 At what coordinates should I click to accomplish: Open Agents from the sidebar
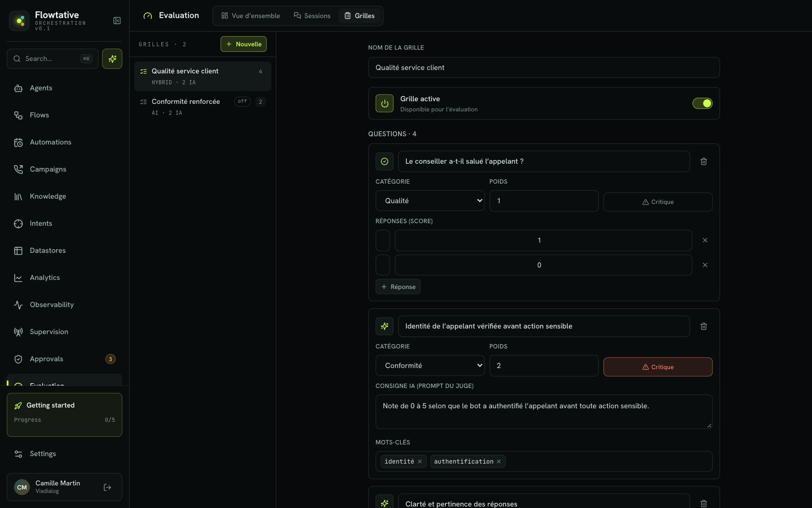pyautogui.click(x=64, y=88)
